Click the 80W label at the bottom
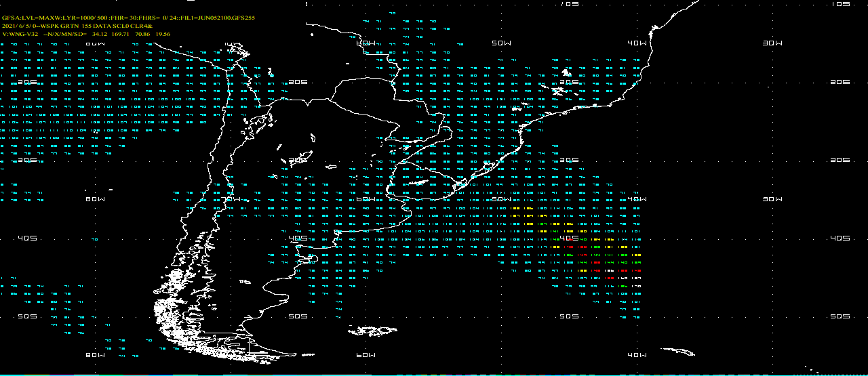The width and height of the screenshot is (868, 376). tap(96, 355)
